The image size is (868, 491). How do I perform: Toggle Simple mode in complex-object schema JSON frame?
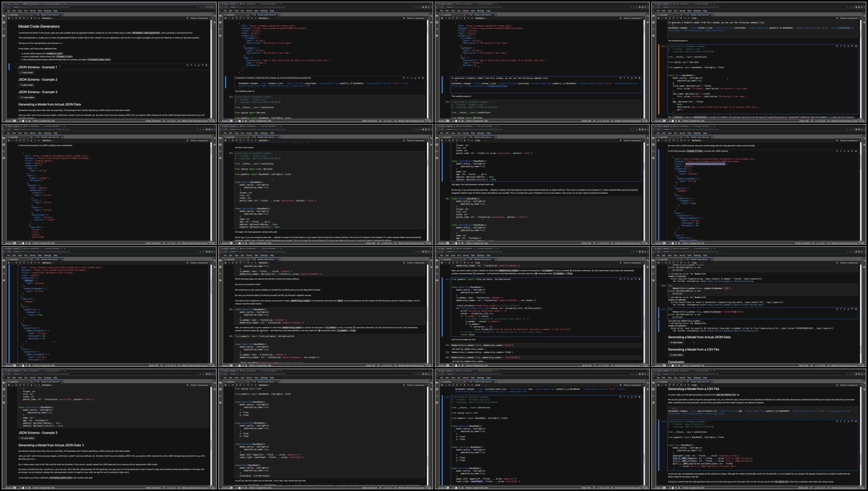tap(14, 243)
